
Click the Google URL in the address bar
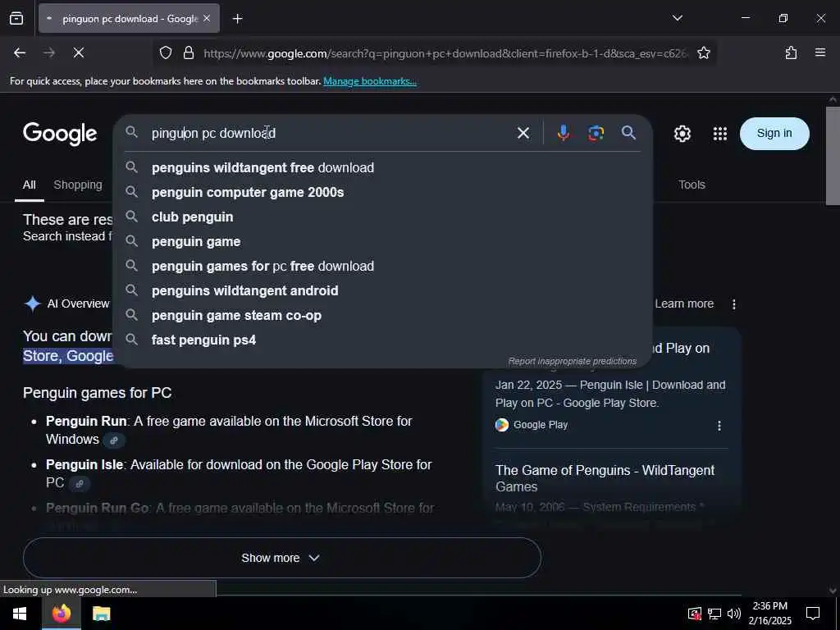point(445,53)
